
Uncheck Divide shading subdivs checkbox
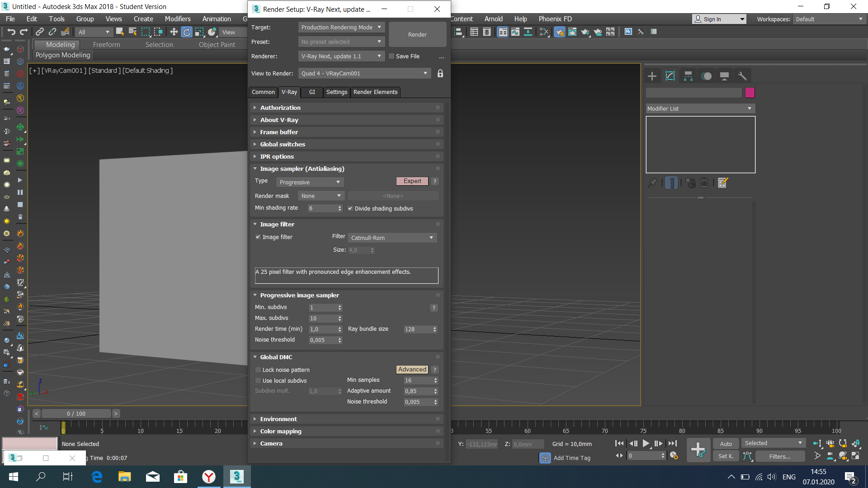click(x=350, y=208)
